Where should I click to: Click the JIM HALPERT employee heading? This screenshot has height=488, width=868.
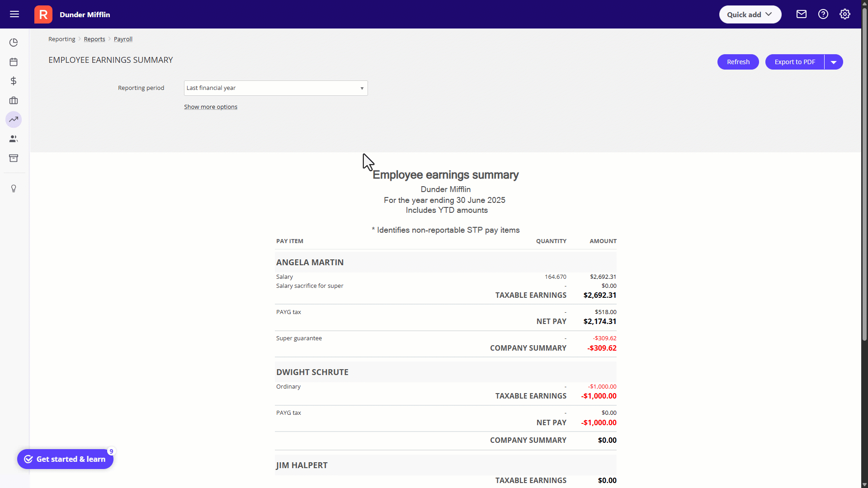(x=302, y=465)
